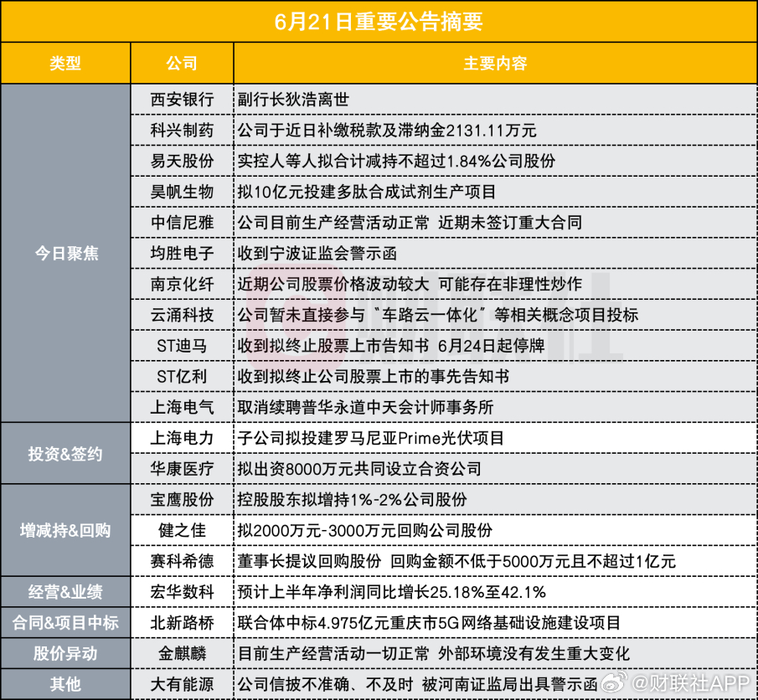Click the Weibo logo in the corner
This screenshot has height=700, width=758.
(x=615, y=682)
